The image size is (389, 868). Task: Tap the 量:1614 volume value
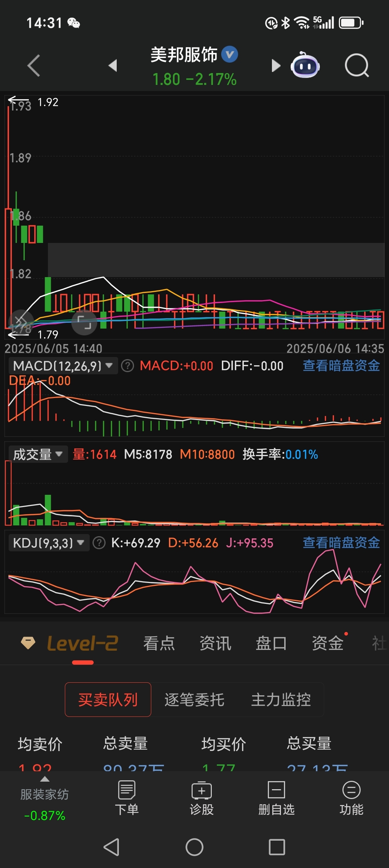click(x=94, y=455)
